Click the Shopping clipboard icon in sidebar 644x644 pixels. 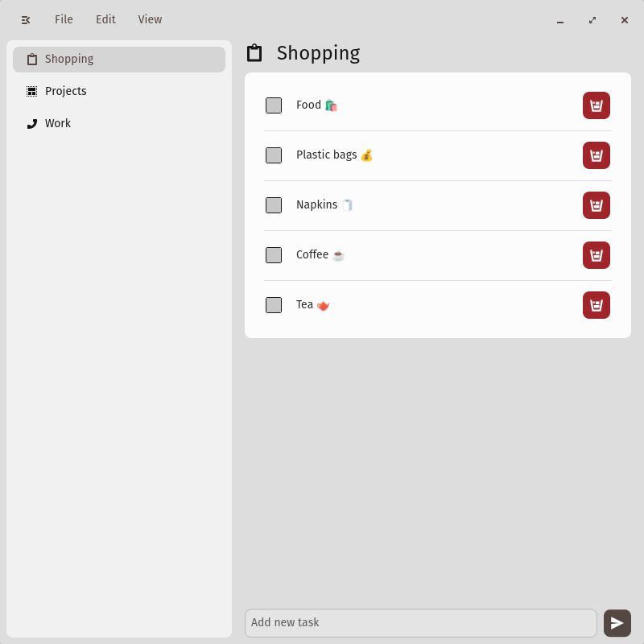(31, 59)
